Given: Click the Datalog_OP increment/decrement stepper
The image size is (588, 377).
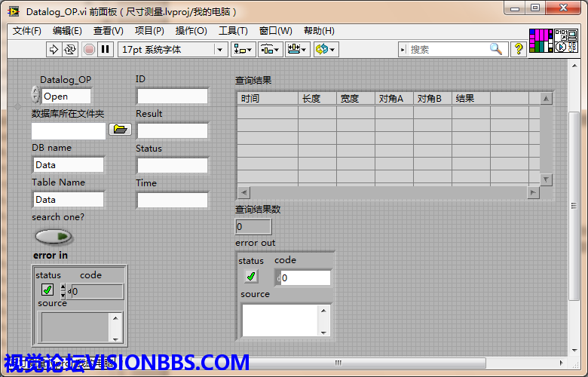Looking at the screenshot, I should coord(35,95).
